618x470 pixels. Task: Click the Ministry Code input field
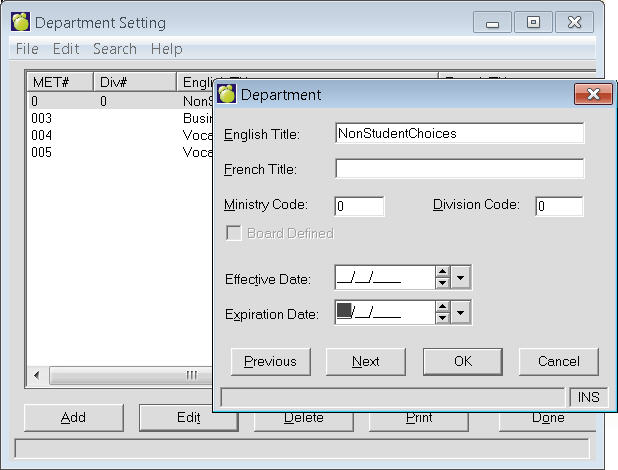358,206
